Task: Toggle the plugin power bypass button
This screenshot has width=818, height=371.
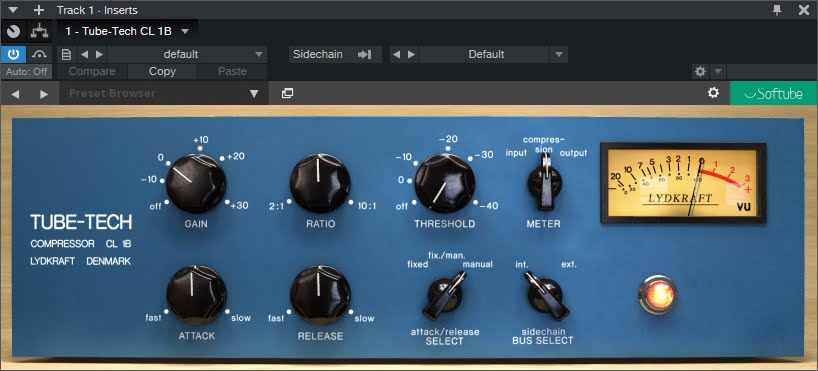Action: coord(13,54)
